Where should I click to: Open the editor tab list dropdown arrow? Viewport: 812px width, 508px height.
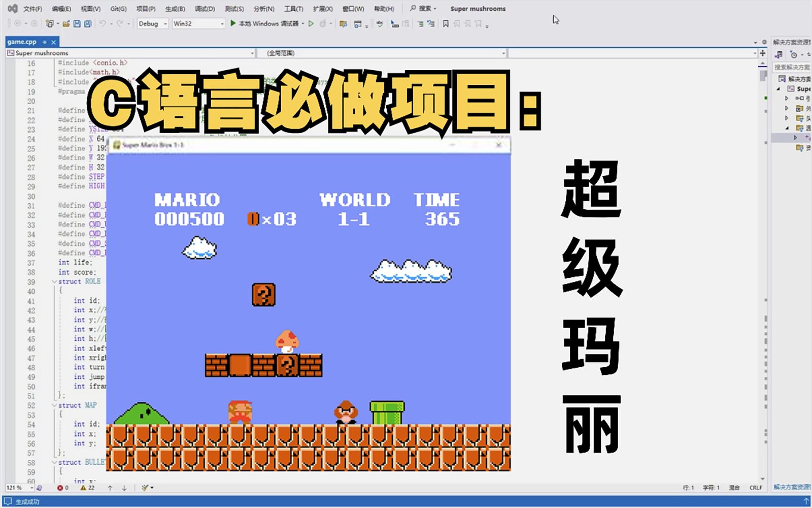(x=755, y=42)
